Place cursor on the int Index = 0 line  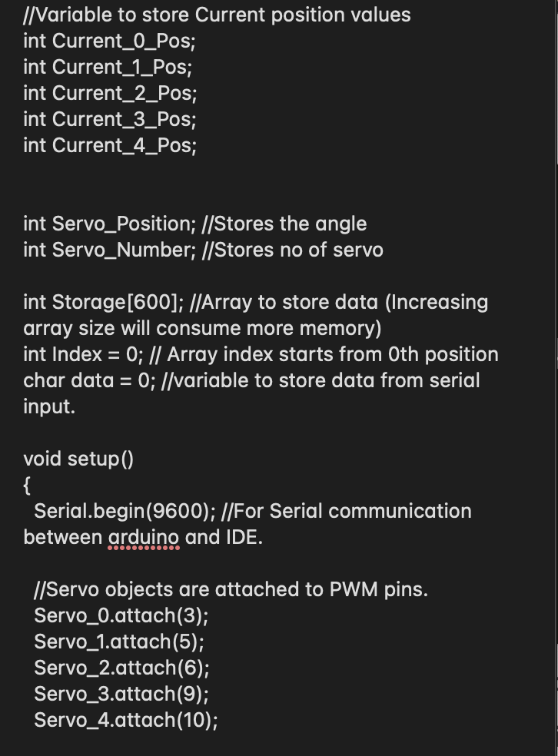(84, 354)
